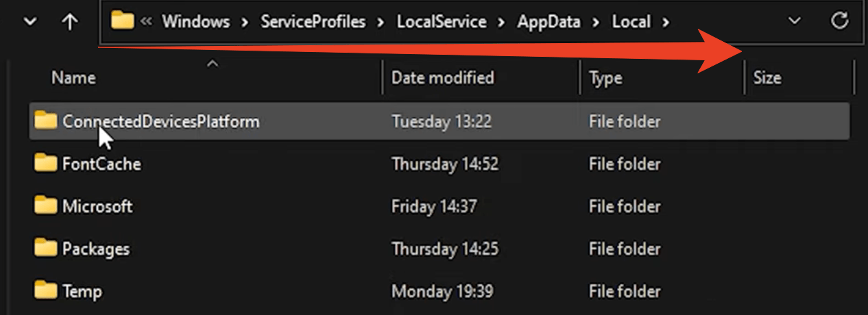Click the refresh button in address bar

coord(840,21)
